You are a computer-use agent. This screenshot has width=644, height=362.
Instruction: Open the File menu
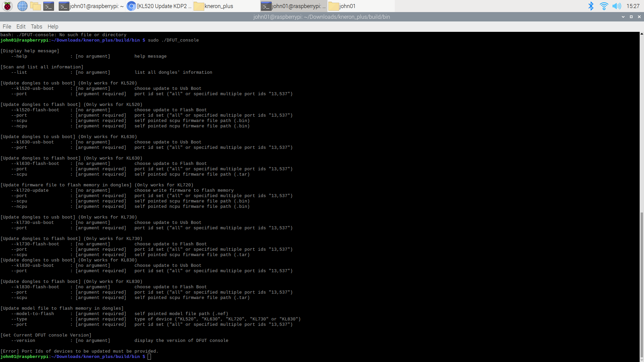tap(7, 26)
